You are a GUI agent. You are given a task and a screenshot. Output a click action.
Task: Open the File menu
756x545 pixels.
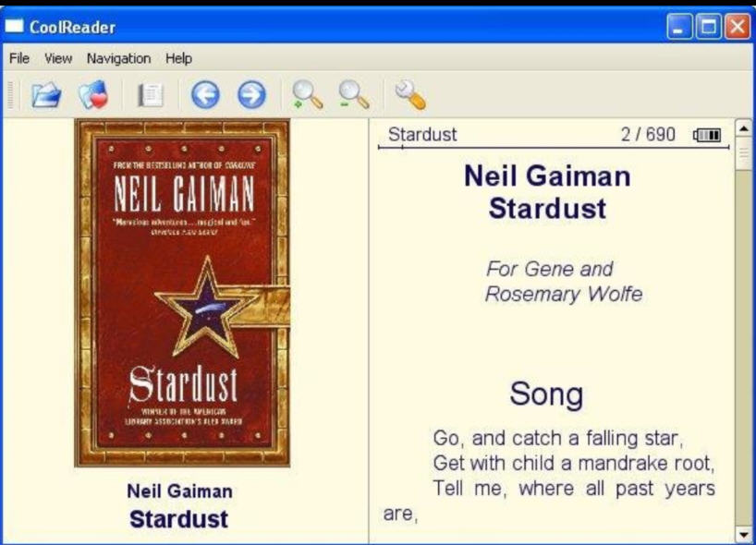(x=19, y=58)
